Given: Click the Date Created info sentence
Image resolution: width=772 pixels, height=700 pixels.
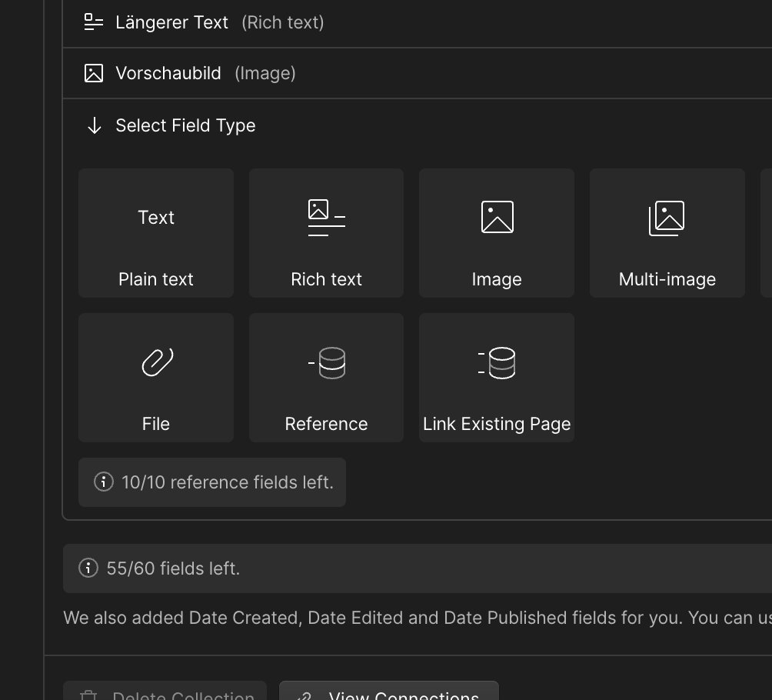Looking at the screenshot, I should coord(417,618).
